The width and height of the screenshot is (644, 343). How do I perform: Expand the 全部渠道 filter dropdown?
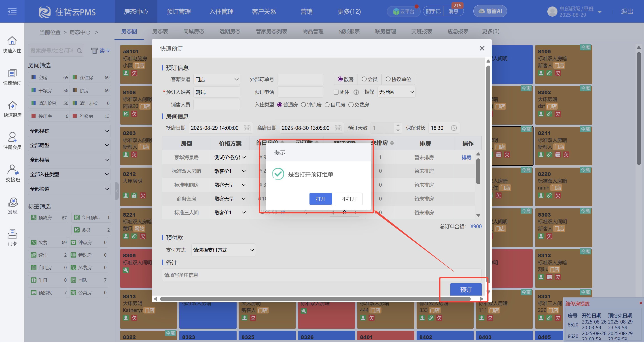(69, 189)
